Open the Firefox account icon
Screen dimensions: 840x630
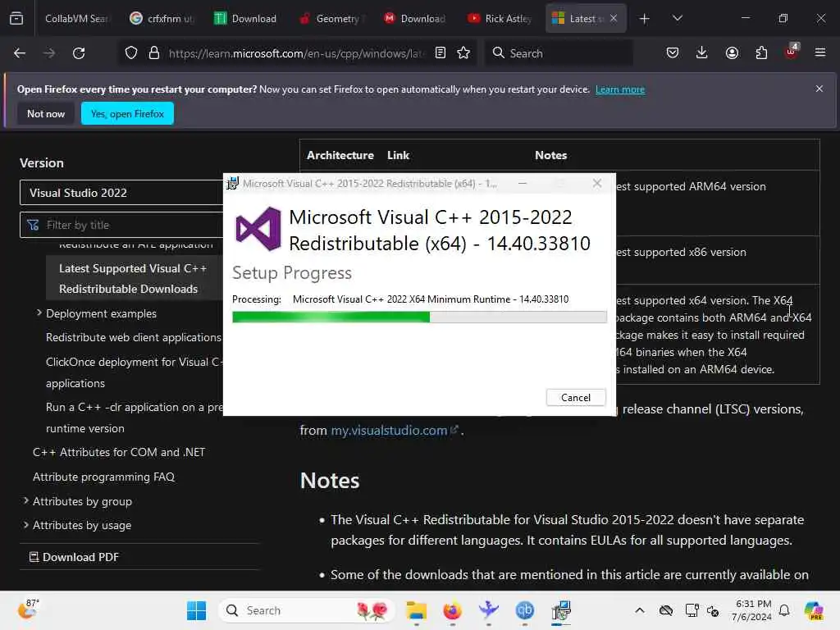[x=732, y=53]
